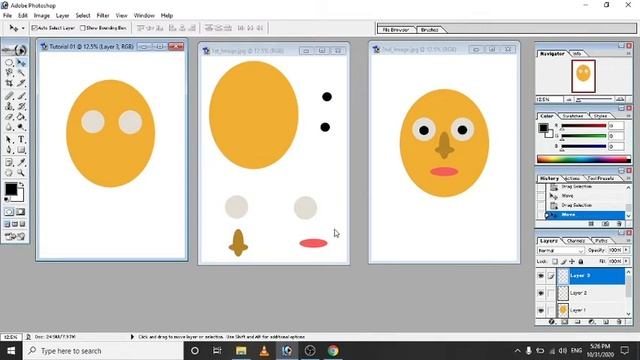Open the layer blending mode dropdown
This screenshot has width=640, height=360.
click(560, 250)
